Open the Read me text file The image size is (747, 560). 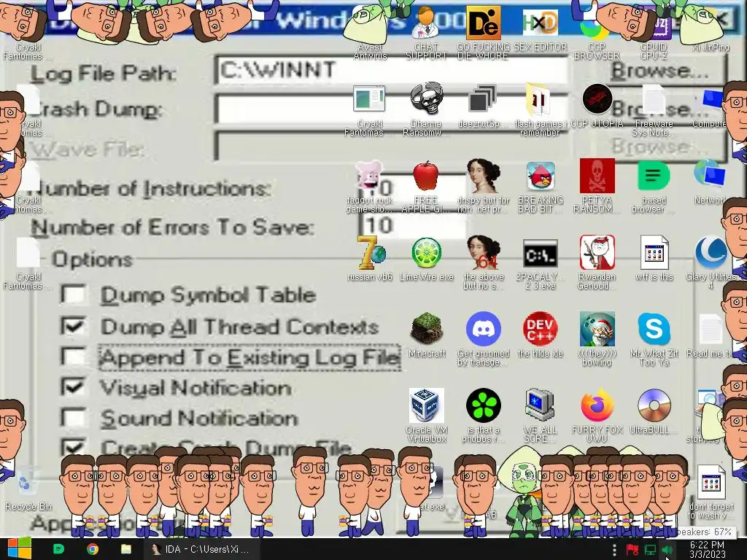710,329
